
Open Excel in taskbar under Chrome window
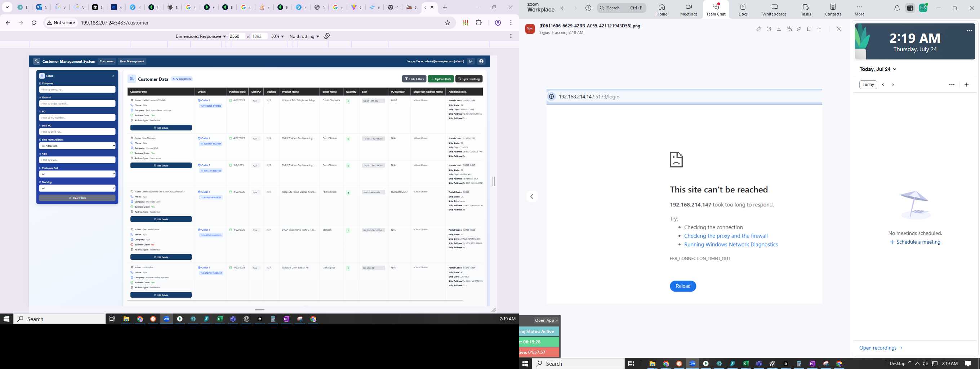219,319
